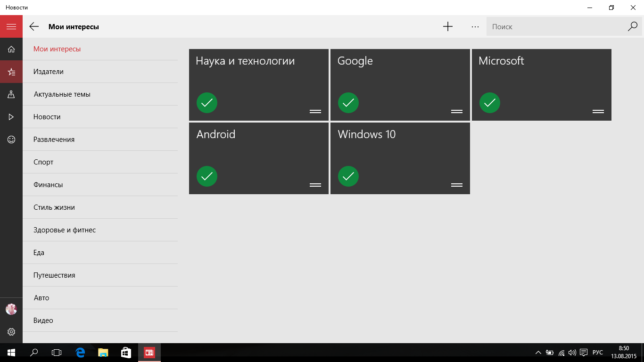
Task: Open taskbar search
Action: (x=34, y=353)
